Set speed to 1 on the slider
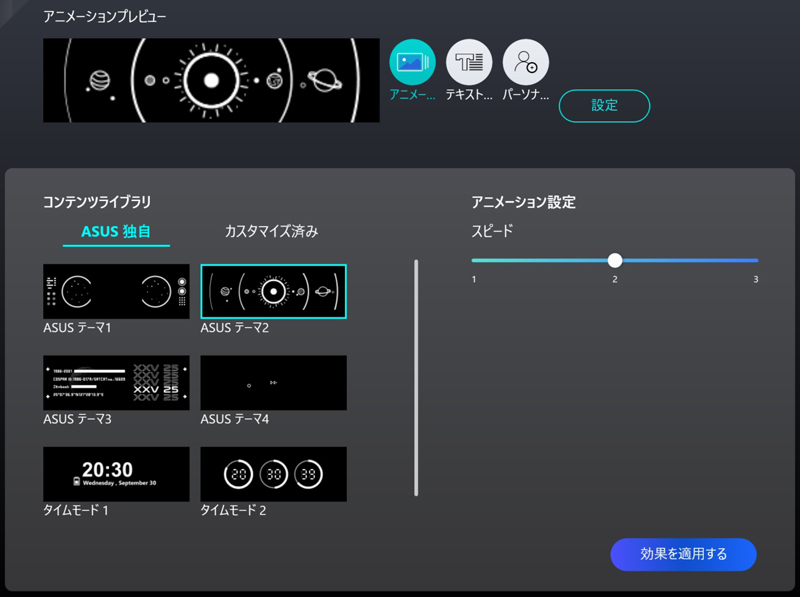This screenshot has height=597, width=800. tap(472, 259)
